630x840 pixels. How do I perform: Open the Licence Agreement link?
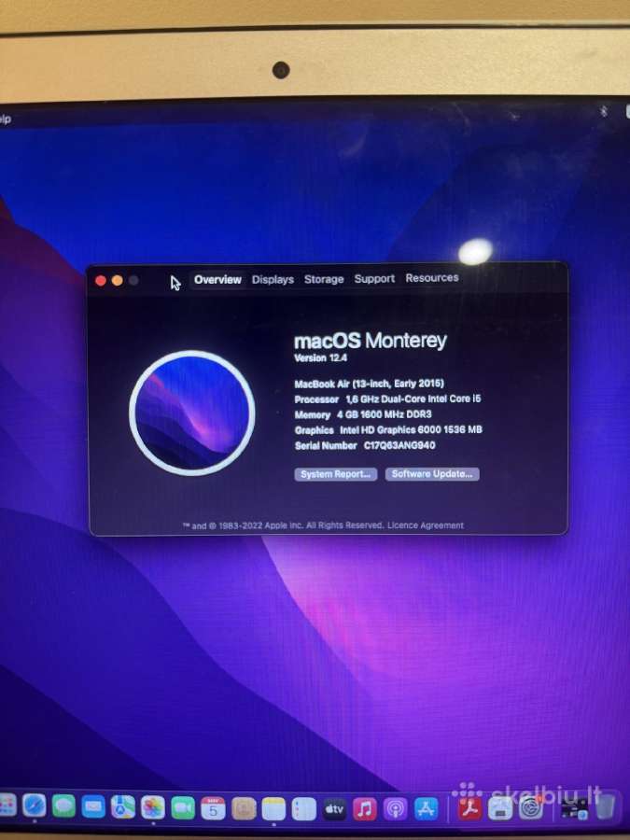pyautogui.click(x=426, y=525)
